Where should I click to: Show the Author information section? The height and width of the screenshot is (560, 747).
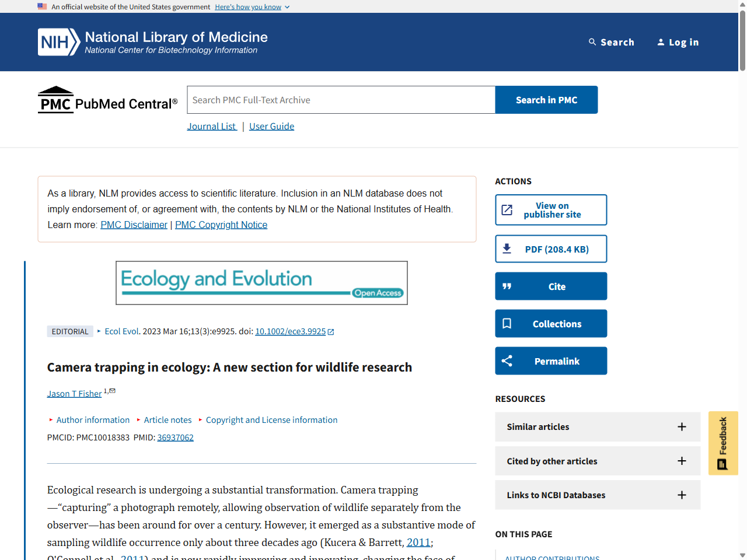[x=93, y=419]
